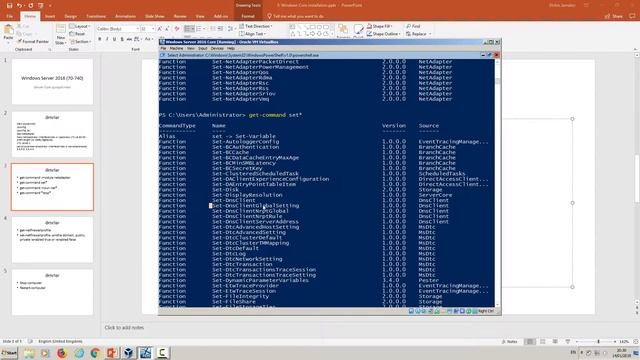Viewport: 640px width, 360px height.
Task: Open Firefox from the taskbar
Action: pyautogui.click(x=62, y=353)
